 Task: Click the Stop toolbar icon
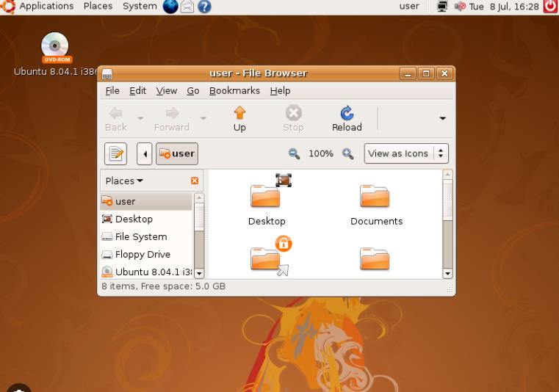point(293,113)
